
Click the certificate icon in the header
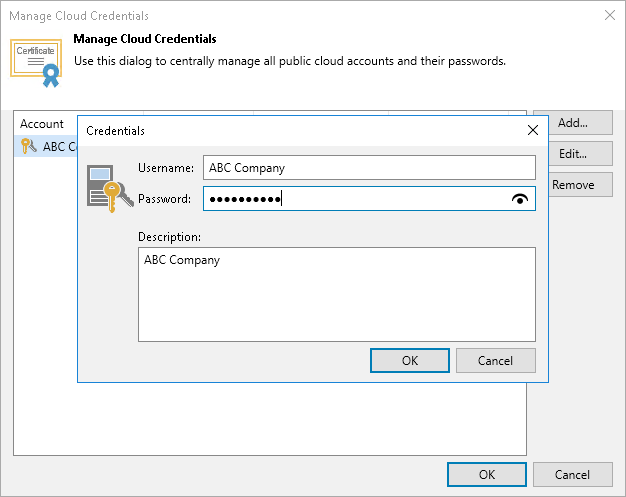[x=36, y=63]
